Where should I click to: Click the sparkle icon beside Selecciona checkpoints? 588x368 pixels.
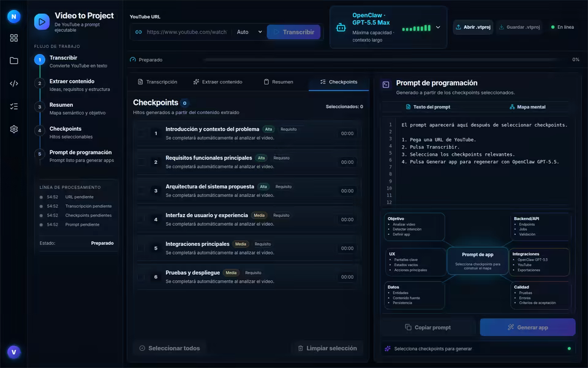pyautogui.click(x=387, y=348)
